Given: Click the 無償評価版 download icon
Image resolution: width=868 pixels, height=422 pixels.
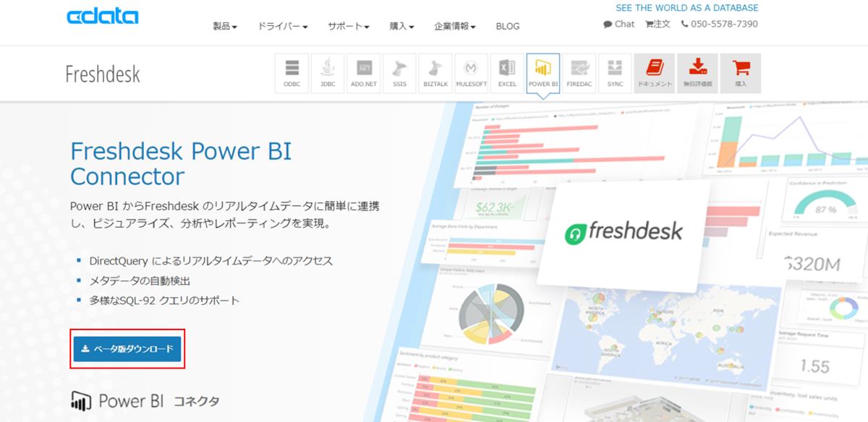Looking at the screenshot, I should pos(698,74).
